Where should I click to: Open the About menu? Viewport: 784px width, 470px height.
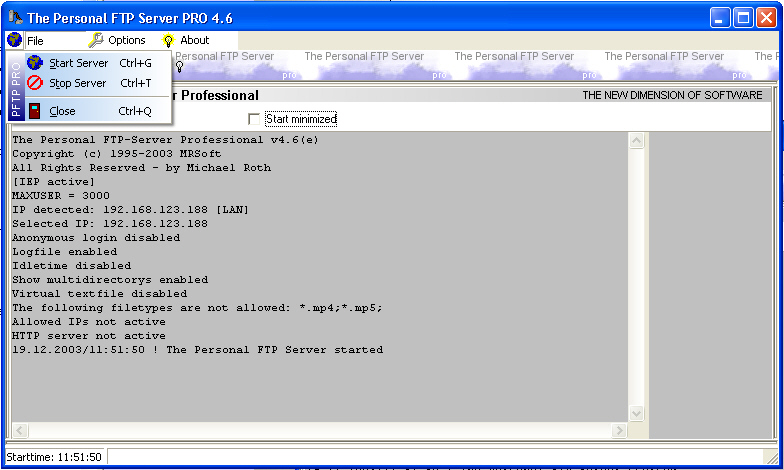[194, 40]
